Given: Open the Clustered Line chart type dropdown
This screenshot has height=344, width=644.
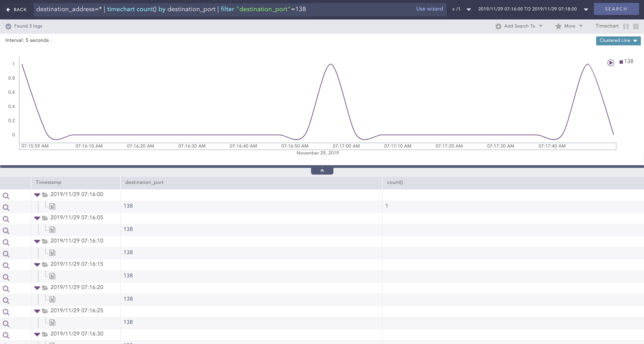Looking at the screenshot, I should click(618, 40).
